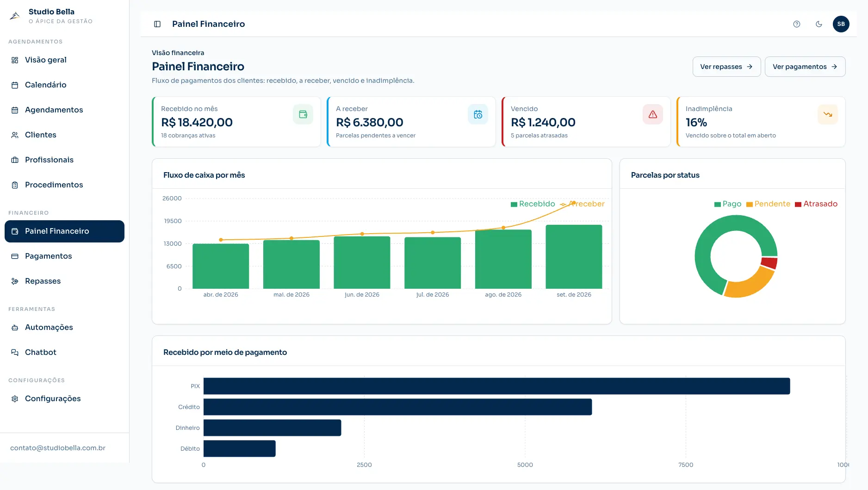
Task: Click the 16% inadimplência value
Action: click(x=696, y=123)
